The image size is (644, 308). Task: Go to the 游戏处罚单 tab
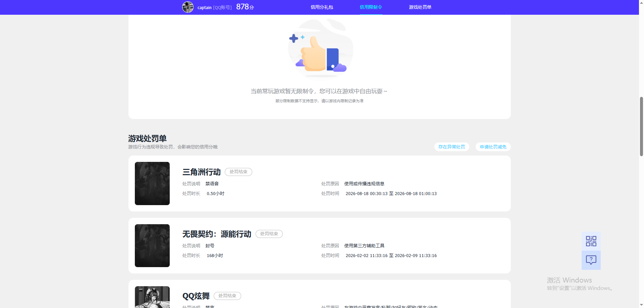point(420,7)
